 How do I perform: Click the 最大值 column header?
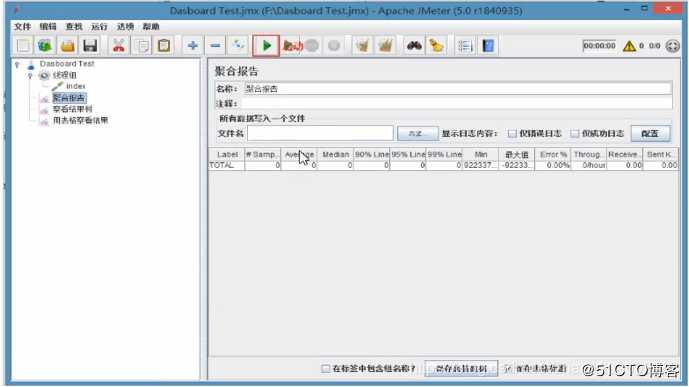pyautogui.click(x=517, y=155)
